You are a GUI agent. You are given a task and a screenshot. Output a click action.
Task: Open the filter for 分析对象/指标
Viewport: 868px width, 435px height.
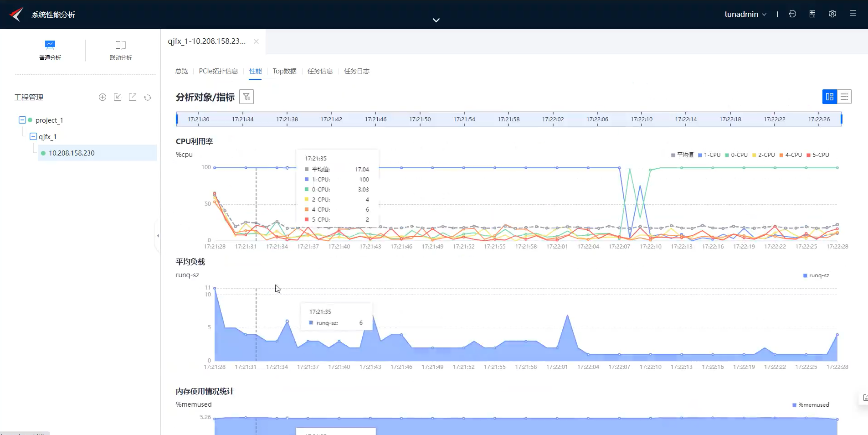pos(247,97)
